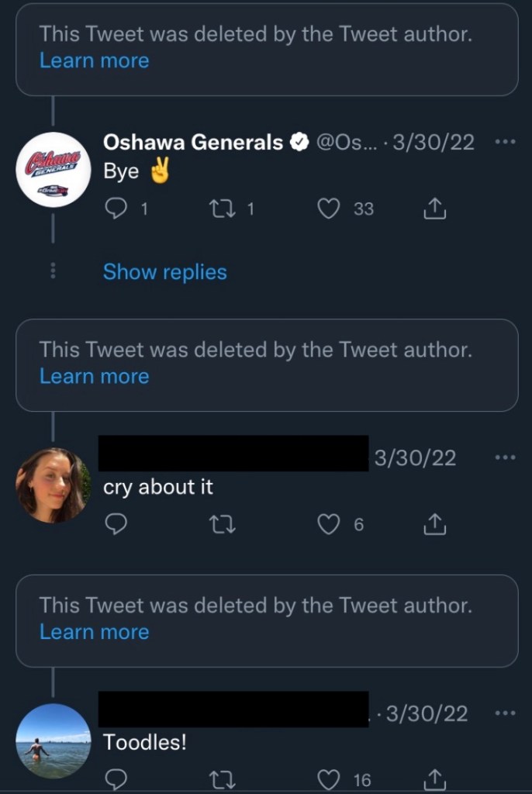Reply to the "cry about it" tweet
Image resolution: width=532 pixels, height=794 pixels.
click(x=116, y=525)
